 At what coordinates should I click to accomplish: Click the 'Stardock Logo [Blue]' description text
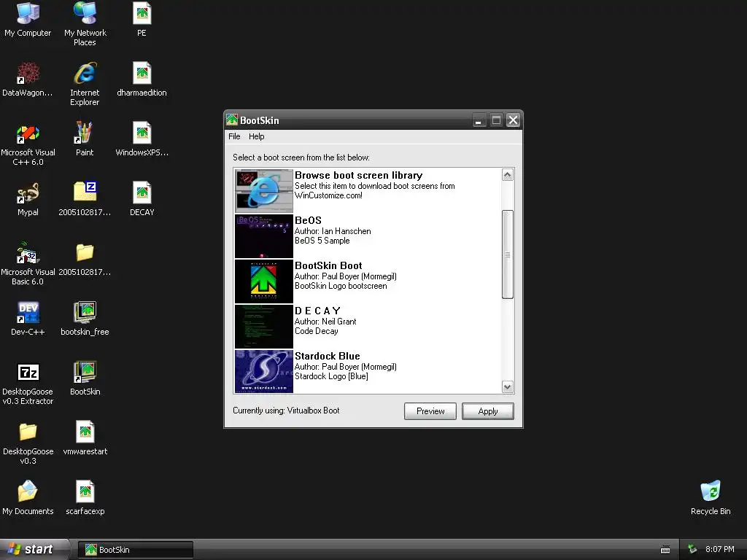click(331, 376)
